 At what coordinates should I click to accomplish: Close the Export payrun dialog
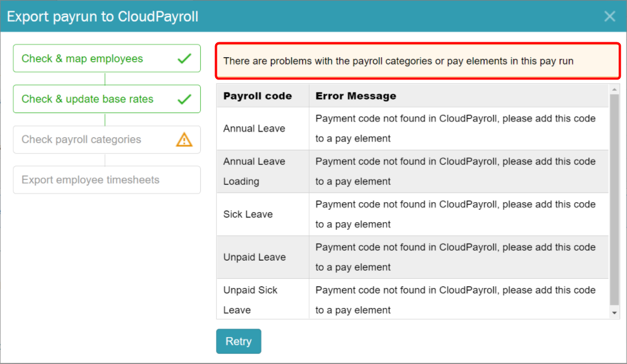pos(609,17)
